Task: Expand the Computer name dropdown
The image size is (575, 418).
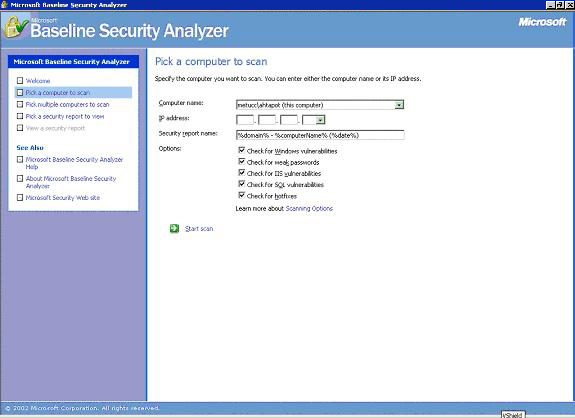Action: click(399, 105)
